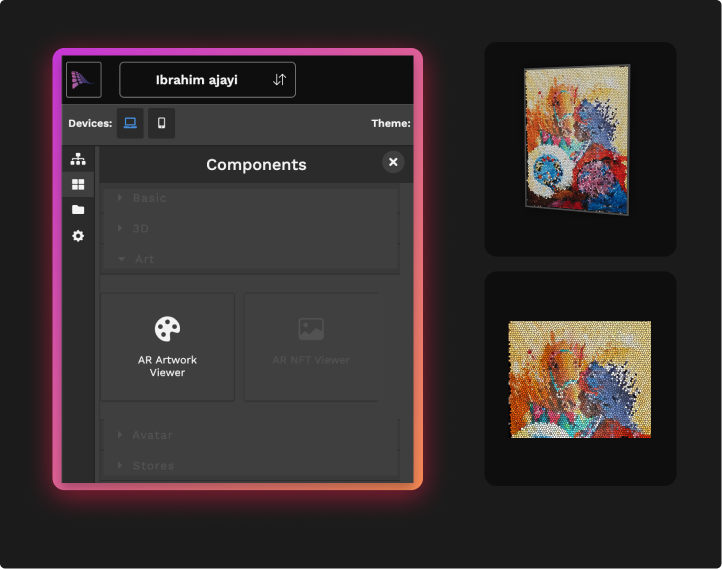Collapse the Art components section
Viewport: 722px width, 569px height.
pos(144,259)
